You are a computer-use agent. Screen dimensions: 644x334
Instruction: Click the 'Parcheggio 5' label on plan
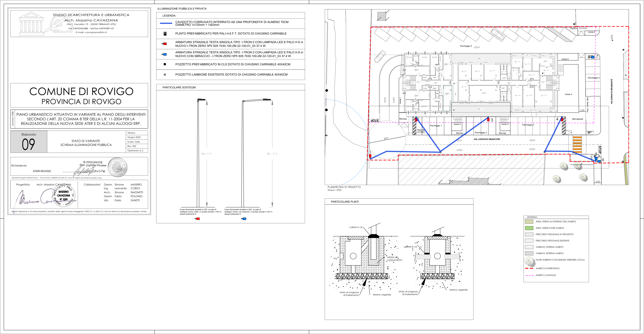coord(466,46)
